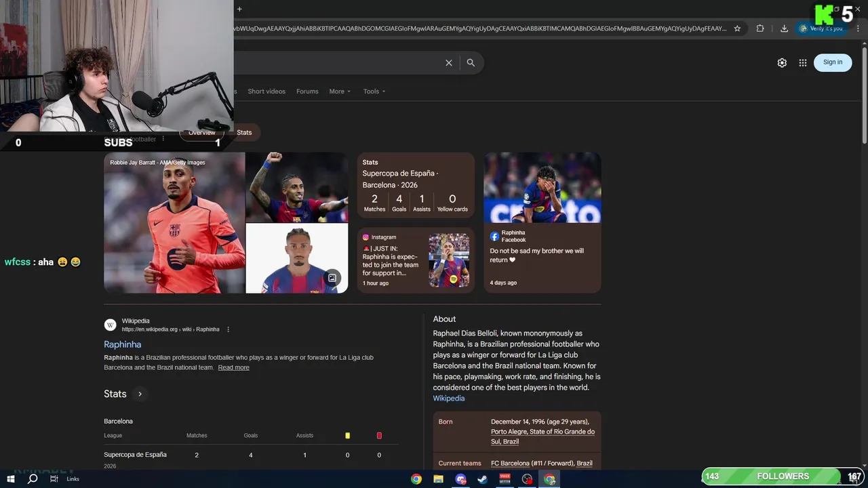The height and width of the screenshot is (488, 868).
Task: Click the Assists column header in stats table
Action: coord(304,436)
